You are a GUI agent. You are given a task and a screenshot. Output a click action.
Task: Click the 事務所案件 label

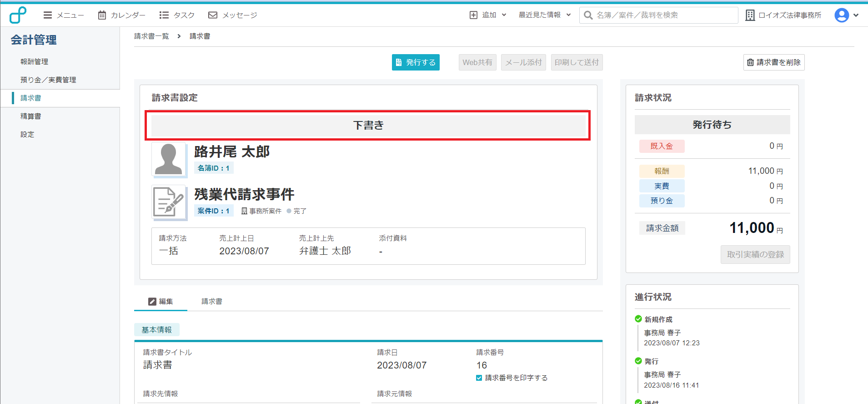coord(261,211)
